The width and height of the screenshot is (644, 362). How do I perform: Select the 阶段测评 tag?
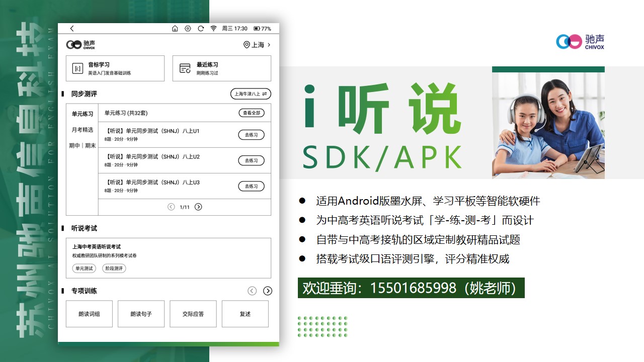pyautogui.click(x=114, y=268)
